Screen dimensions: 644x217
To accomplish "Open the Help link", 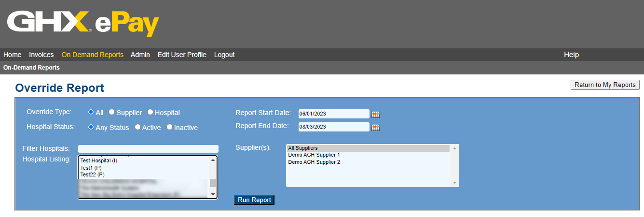I will 571,55.
